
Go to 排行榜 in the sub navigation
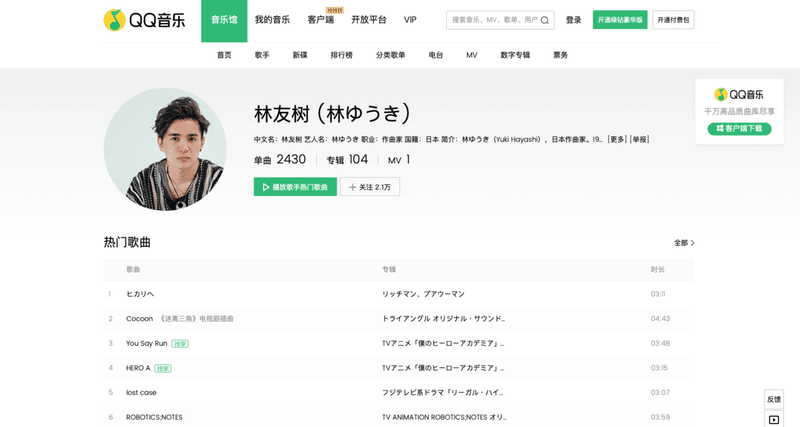point(342,55)
